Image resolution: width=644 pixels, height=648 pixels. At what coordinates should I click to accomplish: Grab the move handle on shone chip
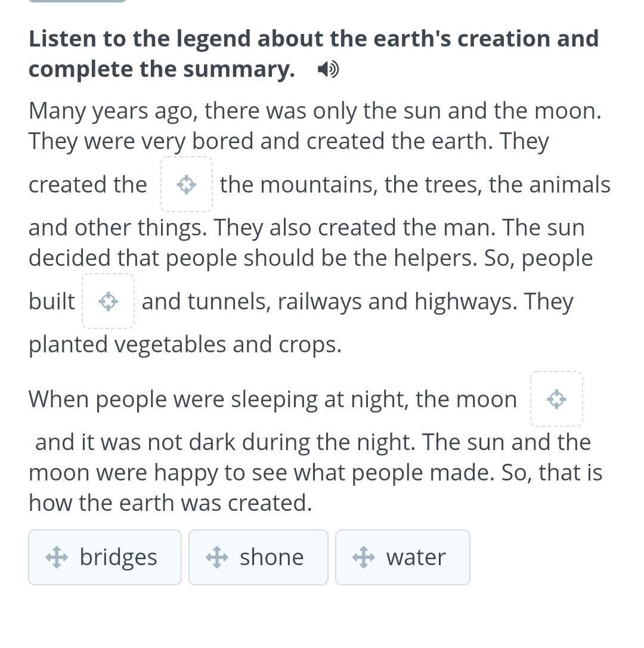(x=217, y=557)
